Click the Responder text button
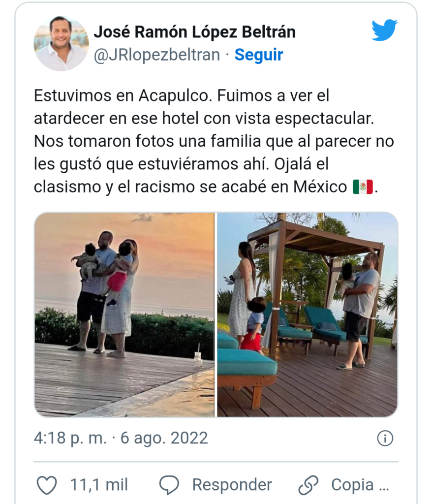Viewport: 432px width, 504px height. pos(232,485)
